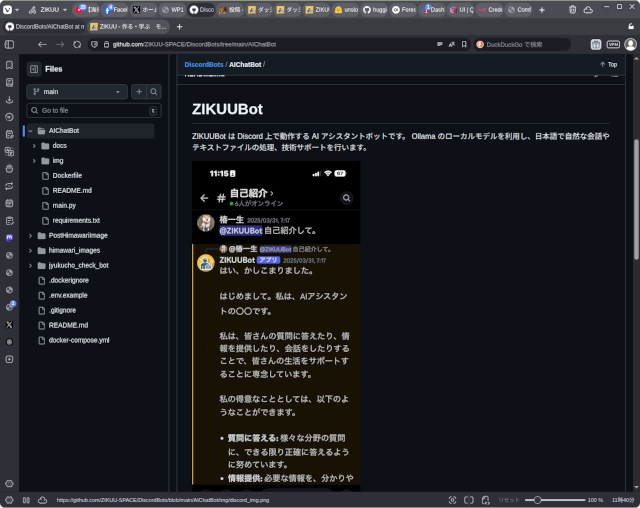Open the dropdown arrow beside Vivaldi logo
The height and width of the screenshot is (508, 640).
click(x=17, y=9)
